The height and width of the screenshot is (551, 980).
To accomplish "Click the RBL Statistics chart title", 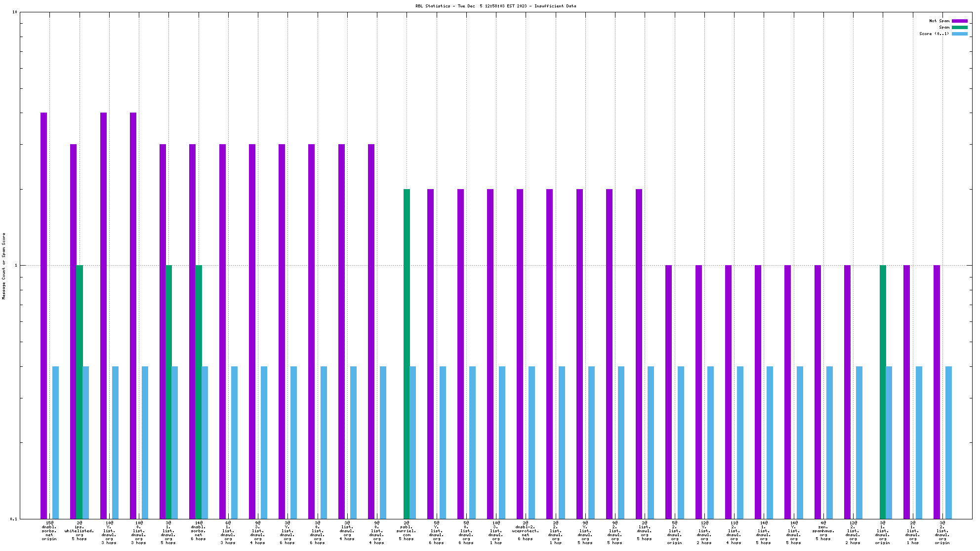I will point(495,6).
